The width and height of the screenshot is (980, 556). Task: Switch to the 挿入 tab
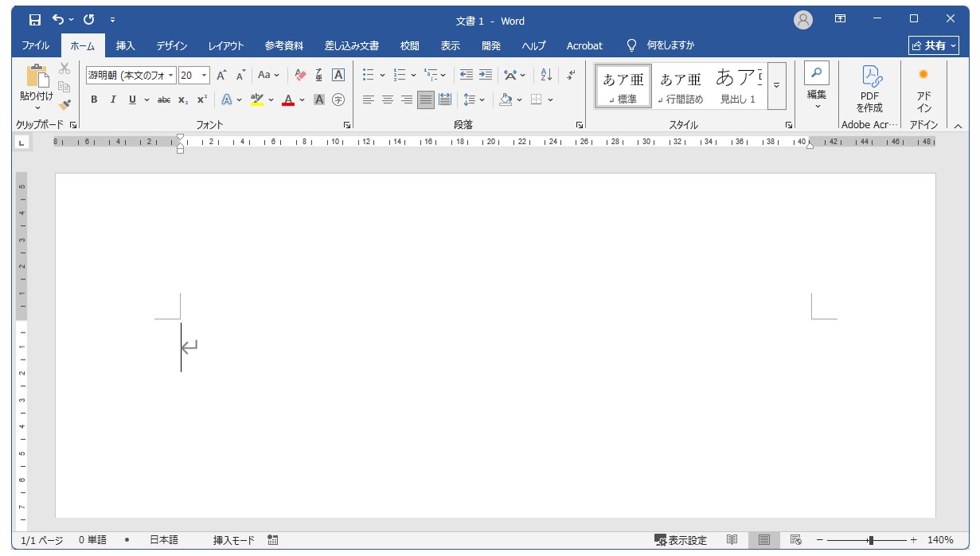126,45
